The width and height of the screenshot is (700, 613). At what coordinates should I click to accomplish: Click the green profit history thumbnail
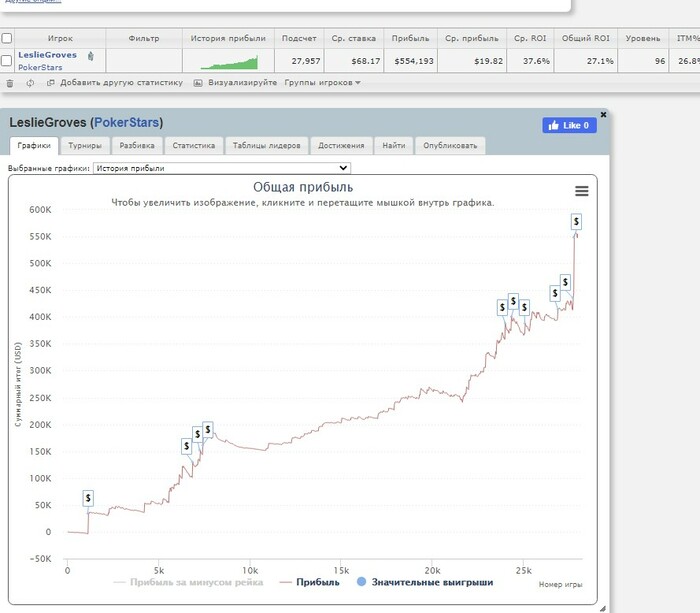click(229, 63)
